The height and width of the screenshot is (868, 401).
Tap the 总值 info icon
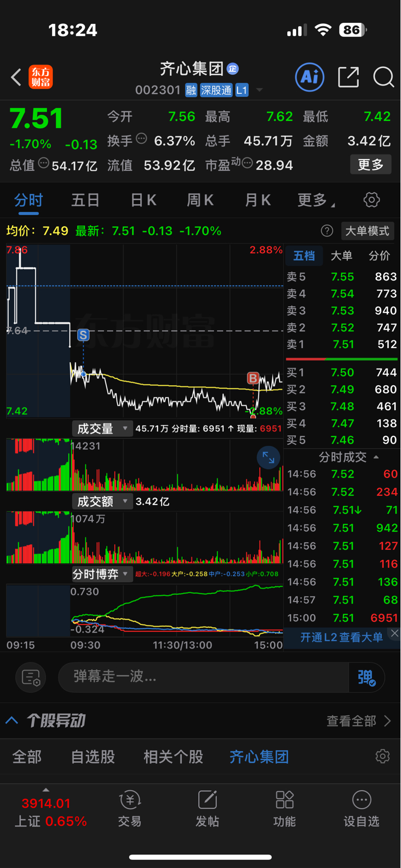[44, 163]
